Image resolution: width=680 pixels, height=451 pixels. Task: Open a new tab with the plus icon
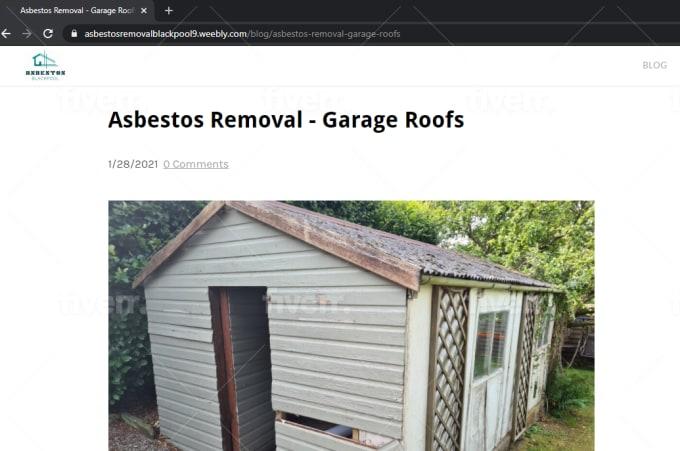(169, 10)
